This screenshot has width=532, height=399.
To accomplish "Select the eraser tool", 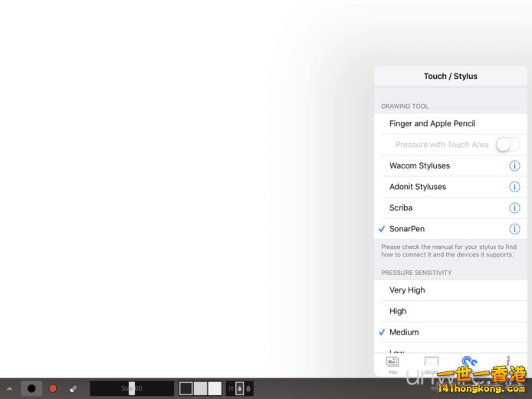I will [x=74, y=388].
